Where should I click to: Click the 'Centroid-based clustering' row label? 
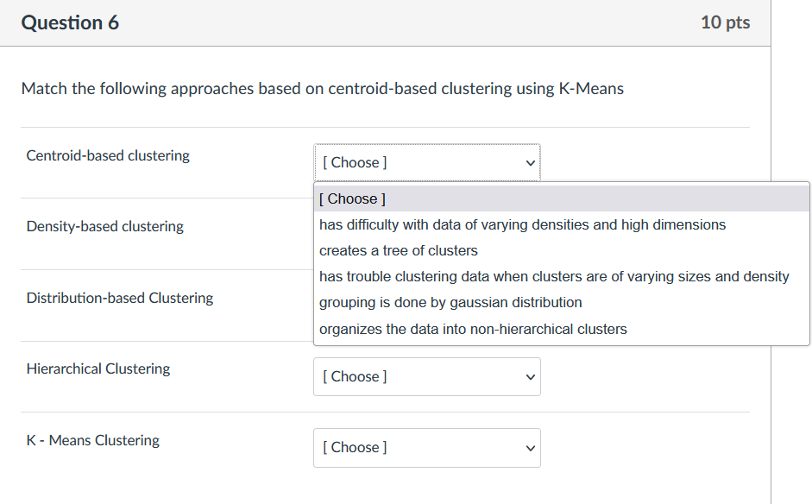click(x=107, y=155)
